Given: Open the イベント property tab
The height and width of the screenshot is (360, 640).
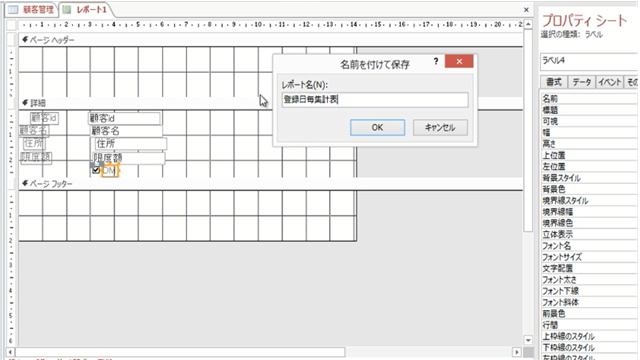Looking at the screenshot, I should (x=609, y=82).
